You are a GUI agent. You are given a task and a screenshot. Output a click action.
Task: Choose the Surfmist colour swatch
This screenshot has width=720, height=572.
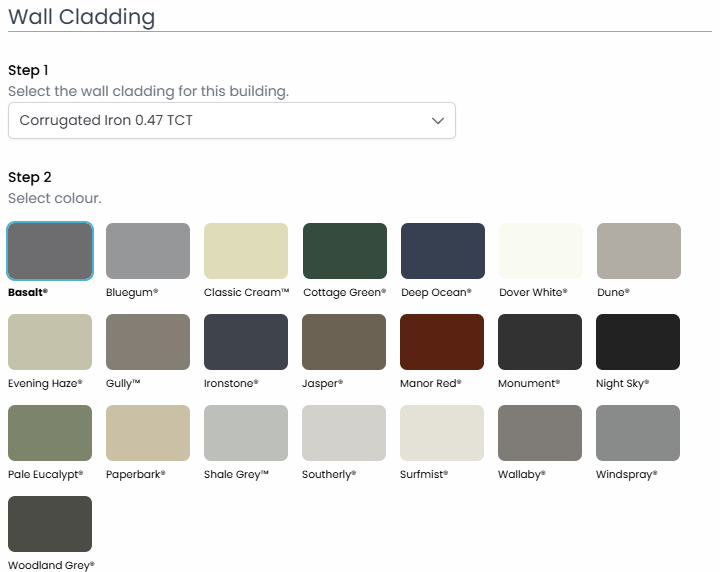coord(442,433)
